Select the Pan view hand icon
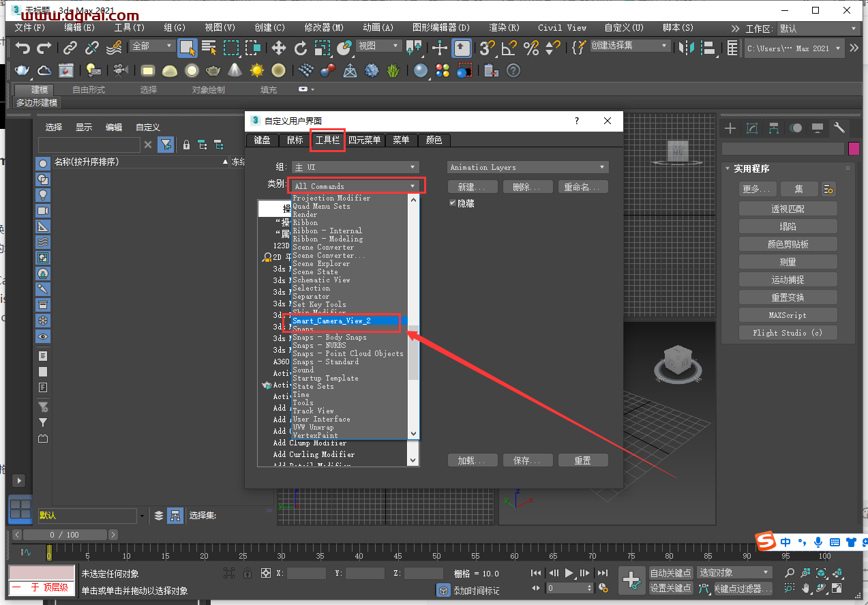 tap(805, 588)
